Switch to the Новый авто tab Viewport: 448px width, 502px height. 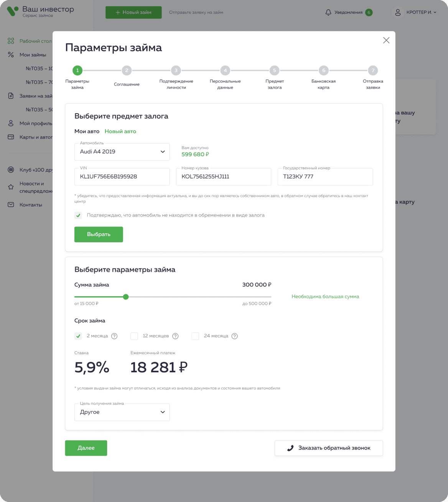(120, 131)
